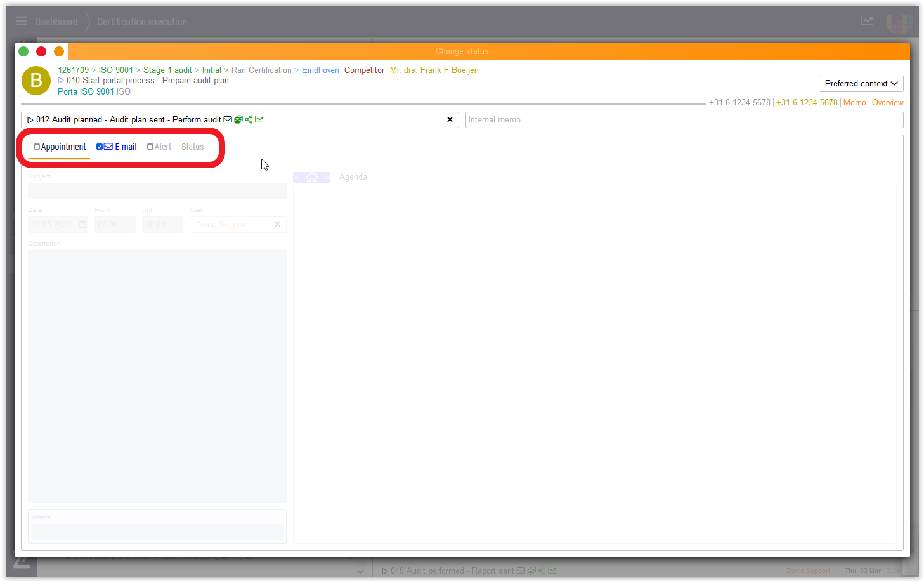Click the yellow B avatar circle
Viewport: 924px width, 582px height.
tap(36, 81)
